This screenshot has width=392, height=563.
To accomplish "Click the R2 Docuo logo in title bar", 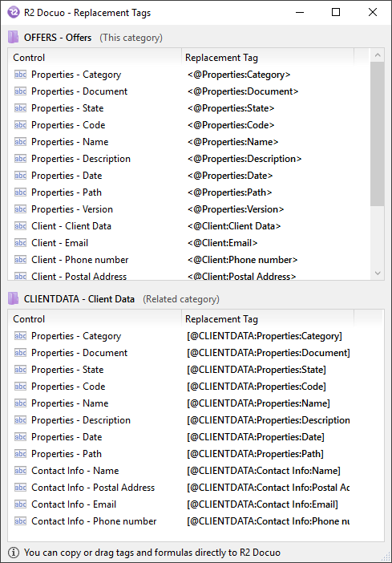I will coord(14,13).
